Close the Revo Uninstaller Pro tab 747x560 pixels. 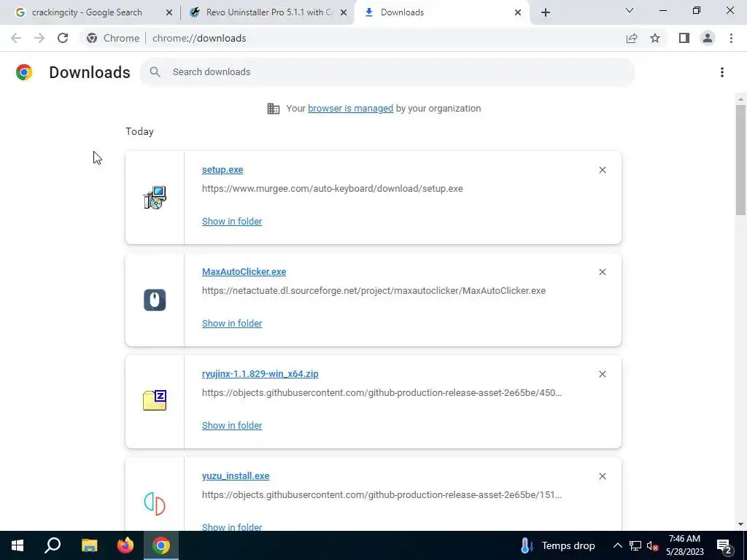pos(344,12)
